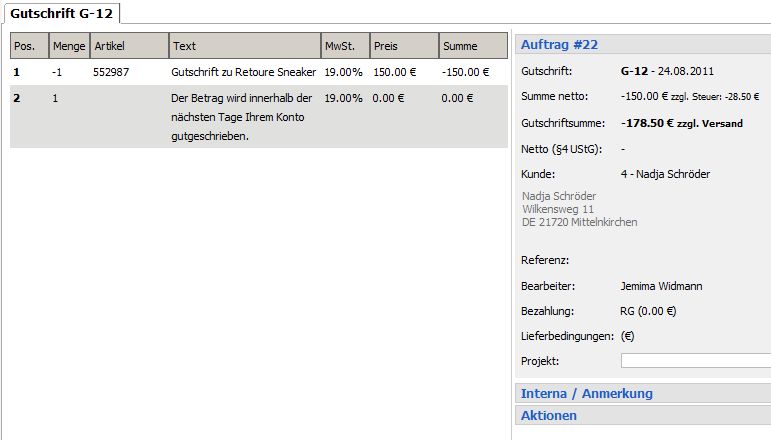Click the Gutschriftsumme label
The width and height of the screenshot is (771, 440).
563,123
